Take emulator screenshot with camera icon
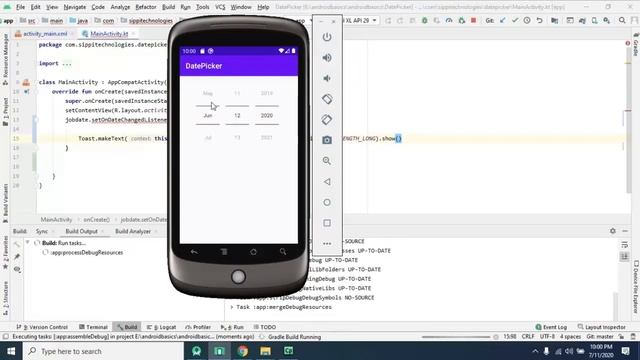 (327, 140)
